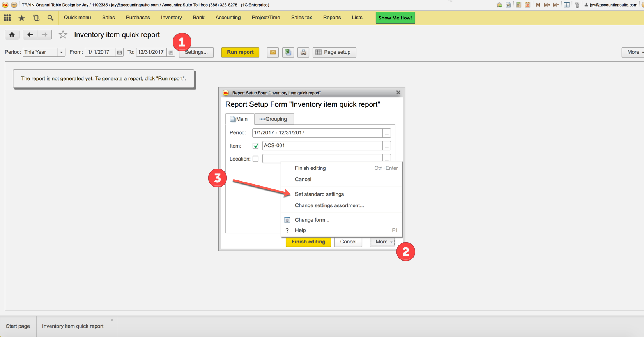Image resolution: width=644 pixels, height=337 pixels.
Task: Click the Period field in the dialog
Action: tap(317, 133)
